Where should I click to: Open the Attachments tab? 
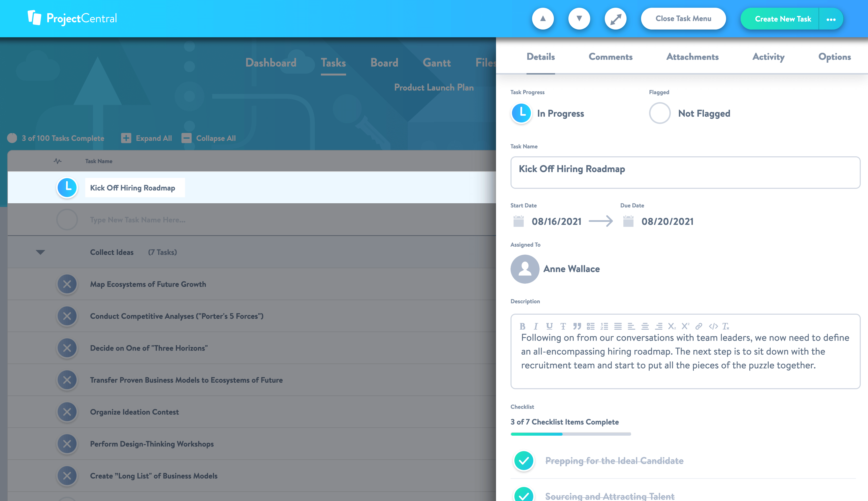pyautogui.click(x=692, y=57)
